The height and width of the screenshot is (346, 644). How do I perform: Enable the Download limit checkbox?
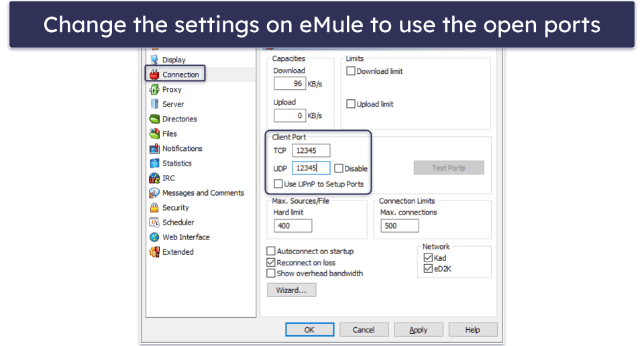(x=351, y=71)
